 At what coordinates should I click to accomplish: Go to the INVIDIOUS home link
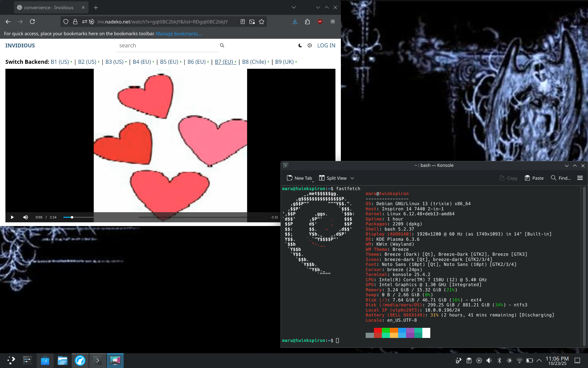click(x=20, y=45)
